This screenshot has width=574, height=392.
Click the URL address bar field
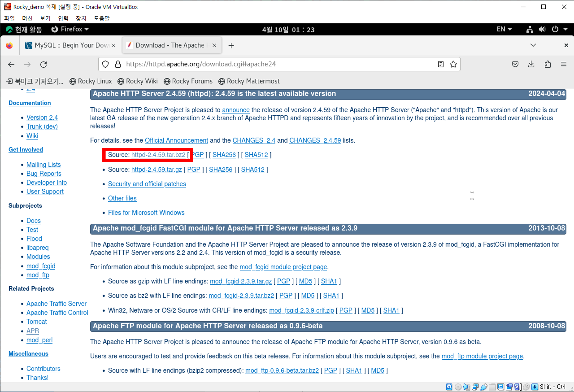click(x=272, y=64)
